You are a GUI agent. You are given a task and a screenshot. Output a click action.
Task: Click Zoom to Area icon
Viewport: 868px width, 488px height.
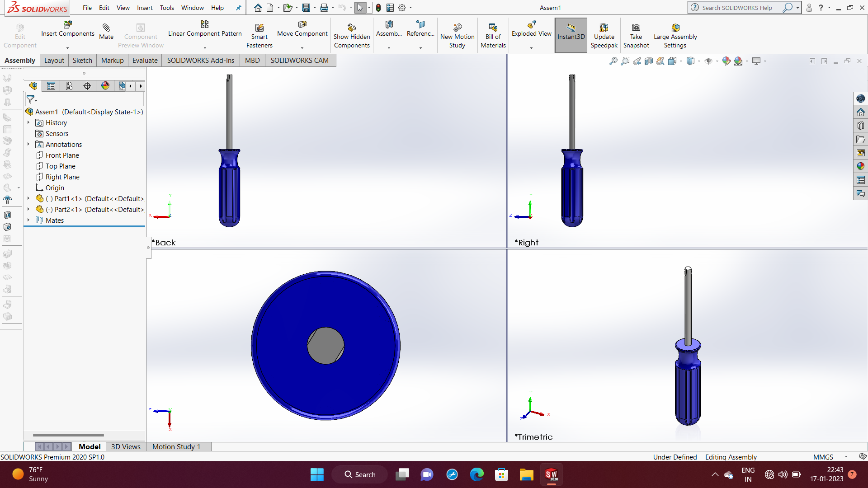625,61
